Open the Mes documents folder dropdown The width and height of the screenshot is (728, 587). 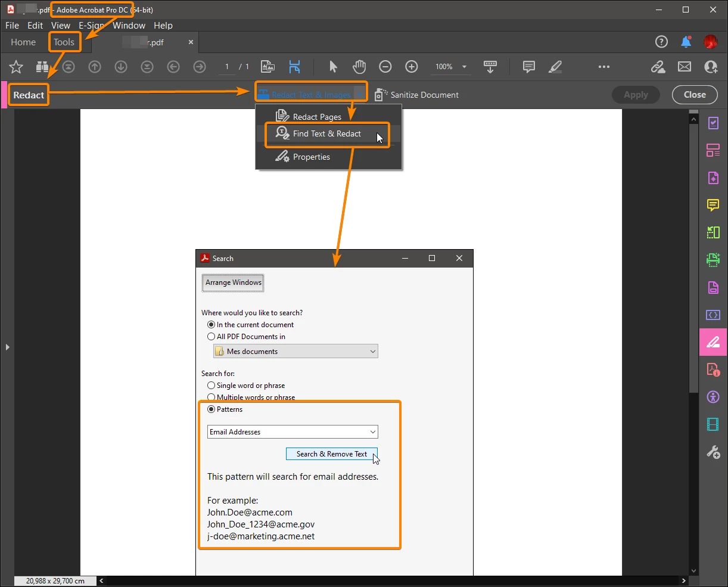(x=295, y=352)
